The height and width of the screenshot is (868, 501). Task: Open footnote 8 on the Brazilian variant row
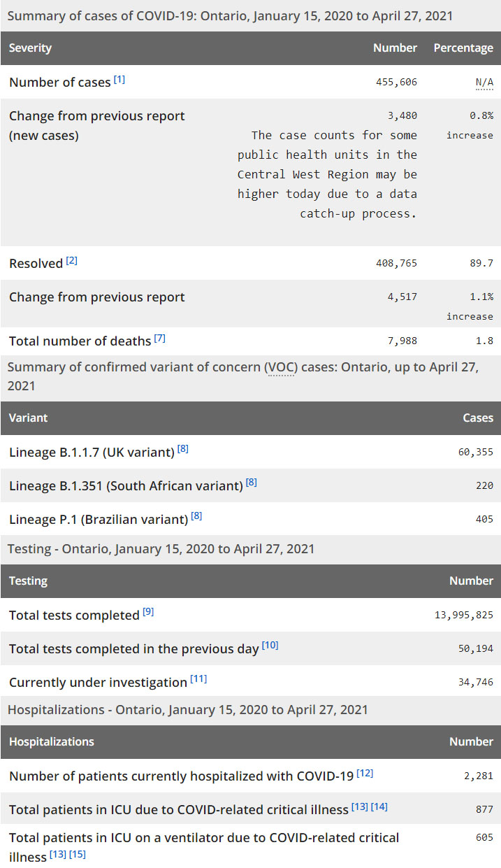point(196,516)
